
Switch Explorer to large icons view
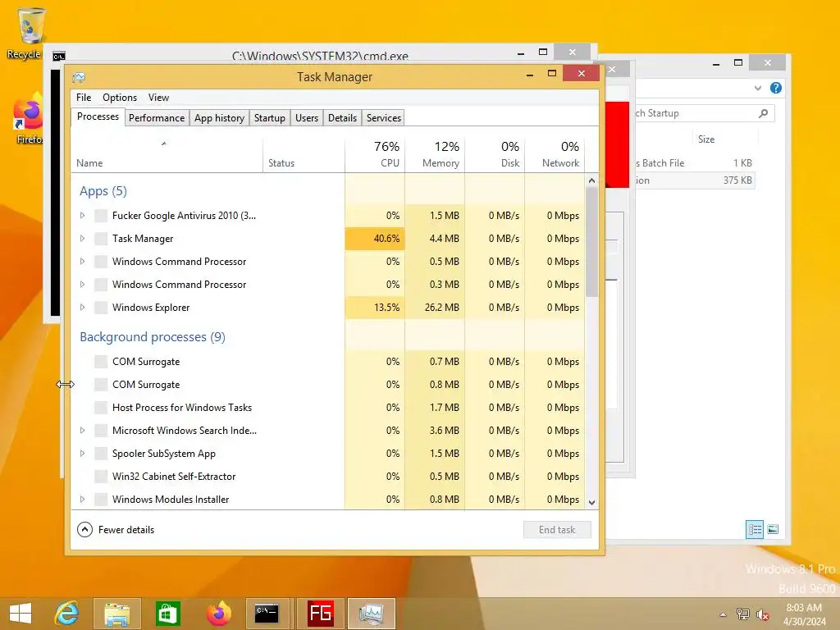(x=773, y=529)
